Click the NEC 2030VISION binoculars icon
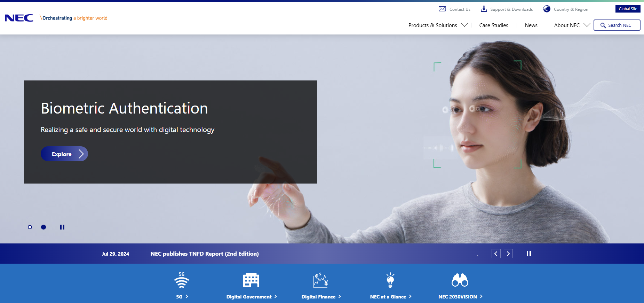 pos(460,280)
